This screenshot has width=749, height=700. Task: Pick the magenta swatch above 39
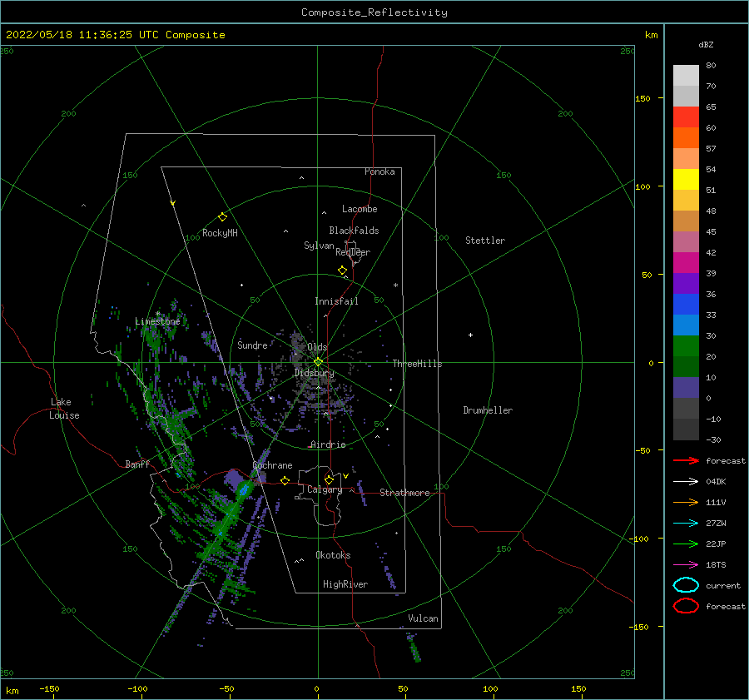tap(686, 263)
